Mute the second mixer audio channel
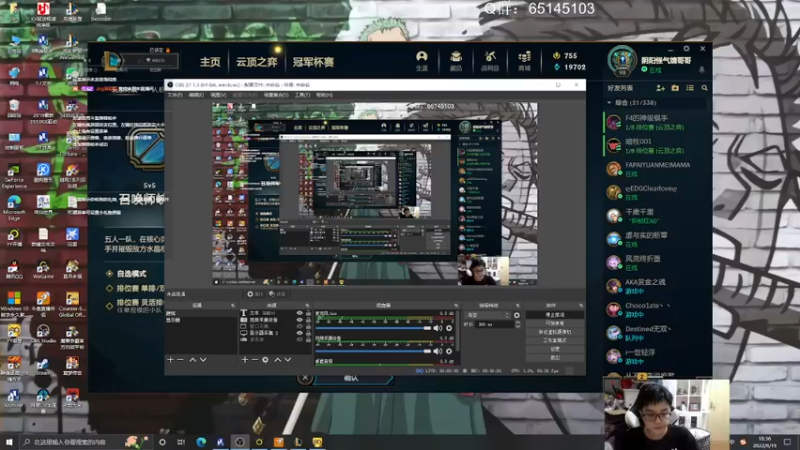 438,351
